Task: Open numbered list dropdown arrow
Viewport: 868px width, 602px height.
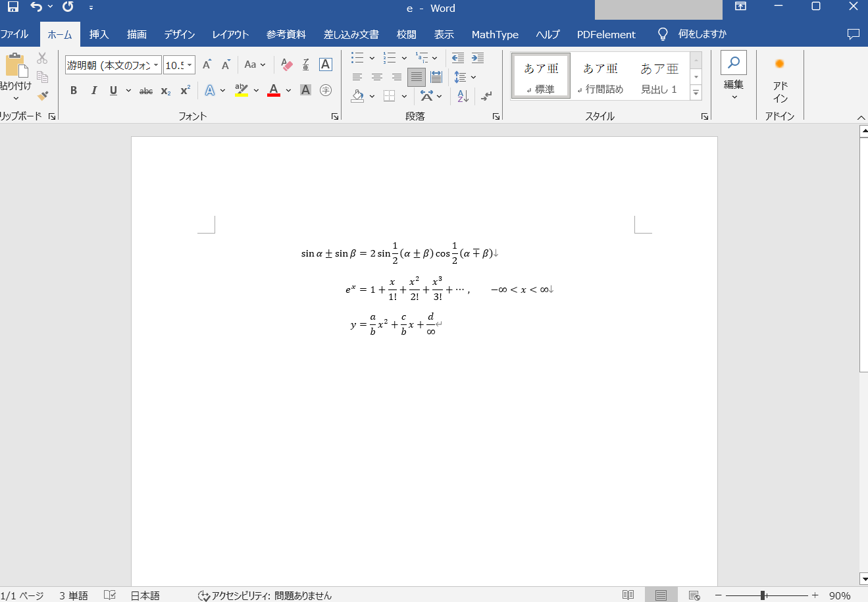Action: pos(404,58)
